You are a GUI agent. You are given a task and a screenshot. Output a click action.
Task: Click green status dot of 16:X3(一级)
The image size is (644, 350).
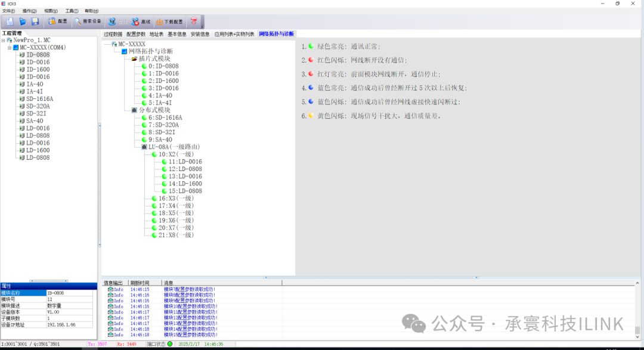[x=154, y=199]
